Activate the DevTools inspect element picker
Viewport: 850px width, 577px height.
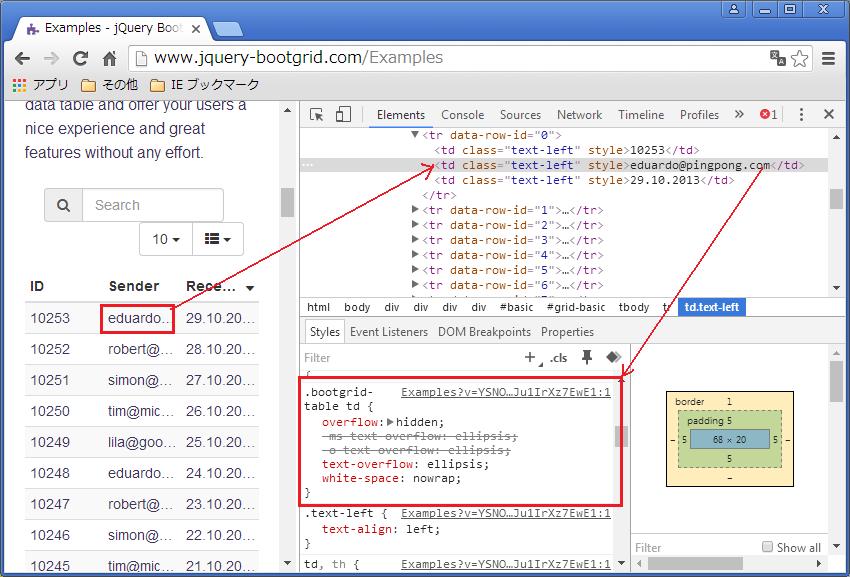[317, 114]
